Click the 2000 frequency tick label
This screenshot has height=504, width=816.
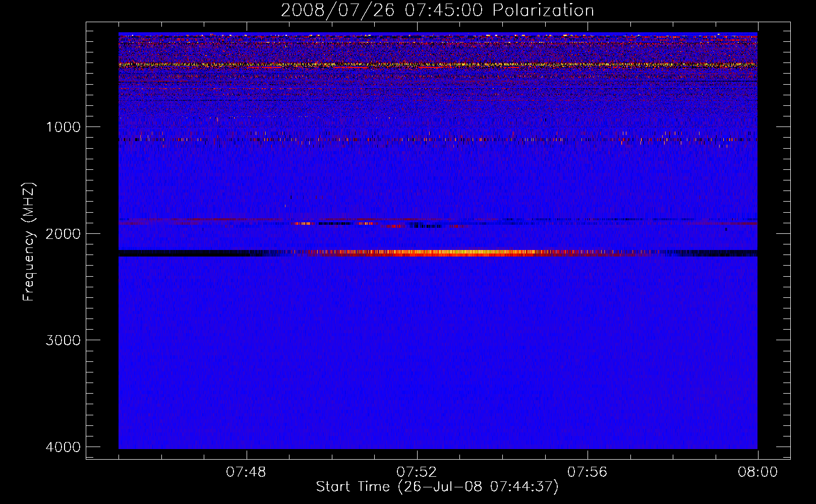63,234
